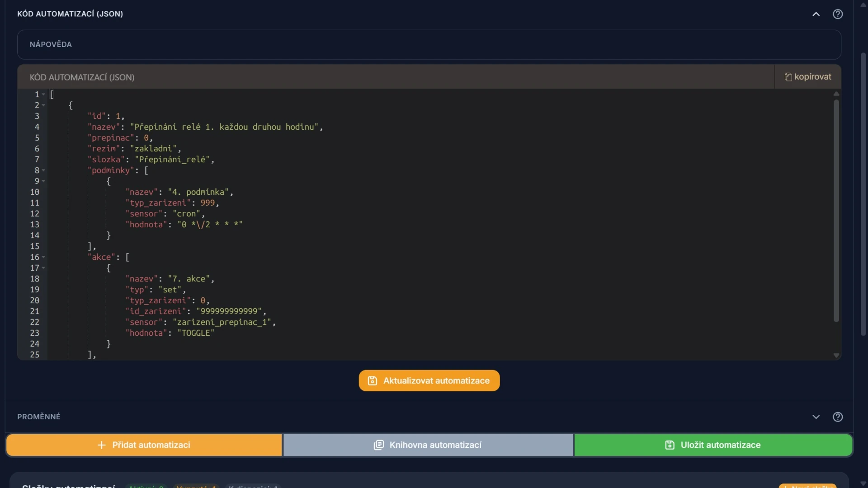This screenshot has width=868, height=488.
Task: Click the copy icon next to kopírovat
Action: coord(788,77)
